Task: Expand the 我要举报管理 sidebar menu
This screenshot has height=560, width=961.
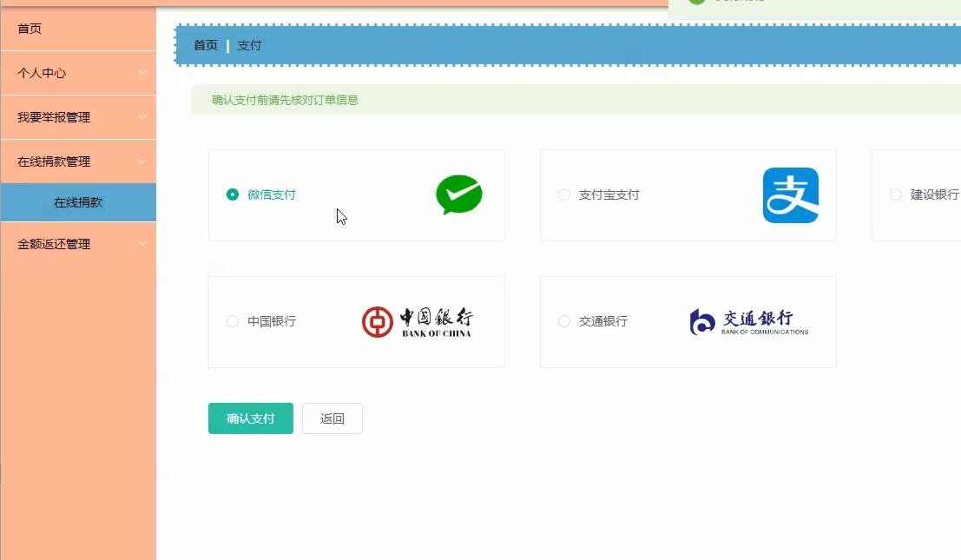Action: coord(78,116)
